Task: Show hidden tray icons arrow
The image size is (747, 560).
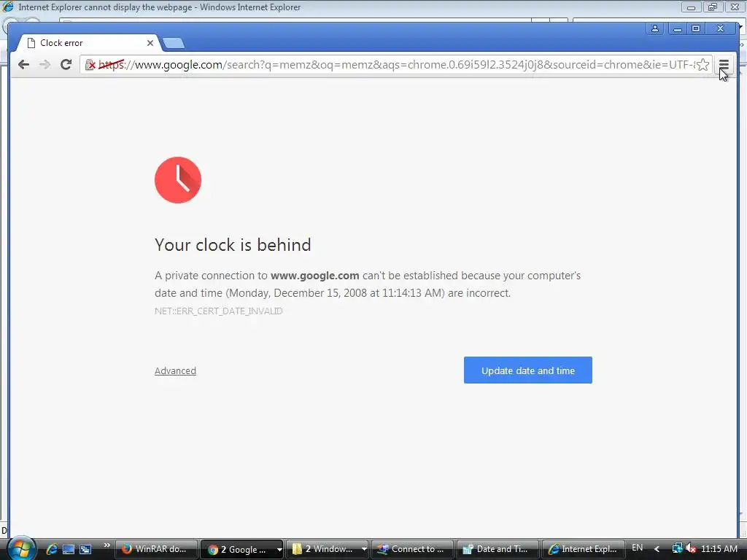Action: [x=657, y=548]
